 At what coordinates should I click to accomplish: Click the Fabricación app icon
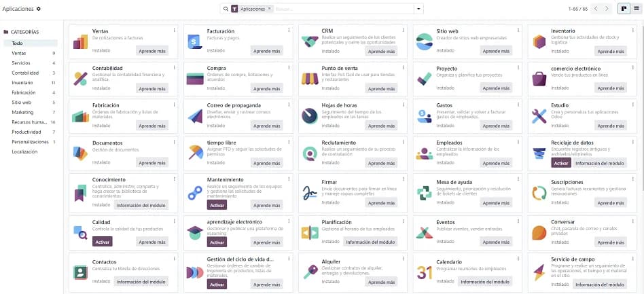(x=80, y=116)
